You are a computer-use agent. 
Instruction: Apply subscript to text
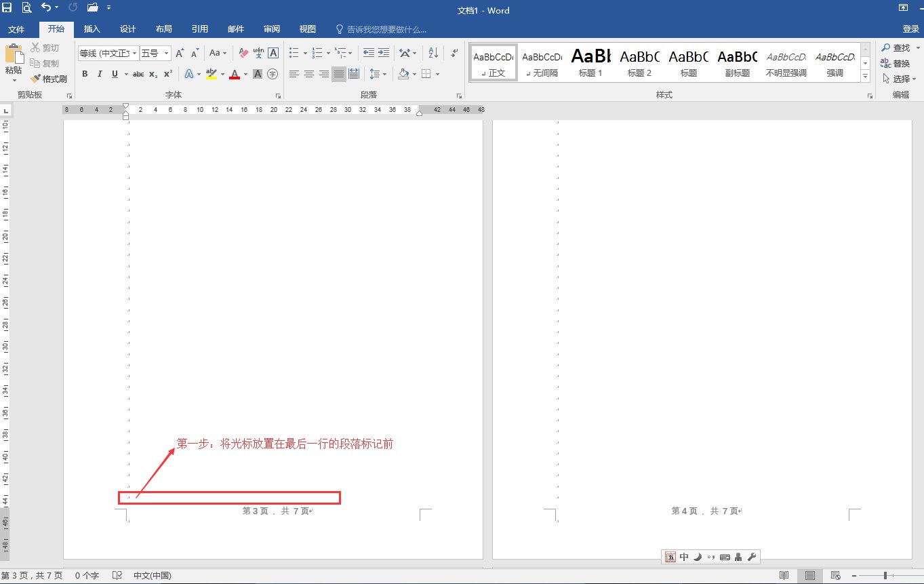pos(153,74)
